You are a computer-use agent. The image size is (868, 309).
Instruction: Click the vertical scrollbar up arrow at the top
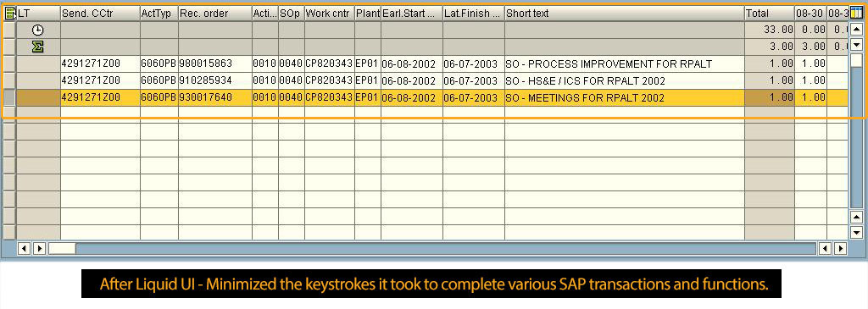pyautogui.click(x=856, y=30)
